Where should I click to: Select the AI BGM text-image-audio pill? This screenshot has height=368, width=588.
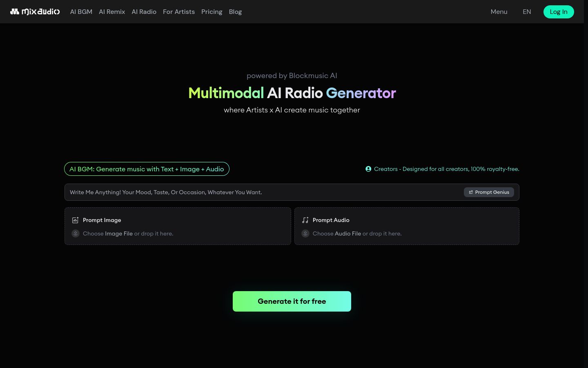(147, 169)
